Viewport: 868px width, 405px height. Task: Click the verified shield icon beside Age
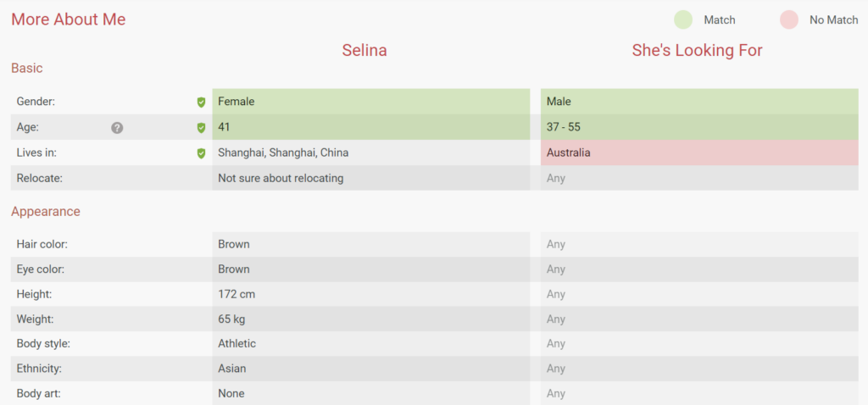pos(201,127)
